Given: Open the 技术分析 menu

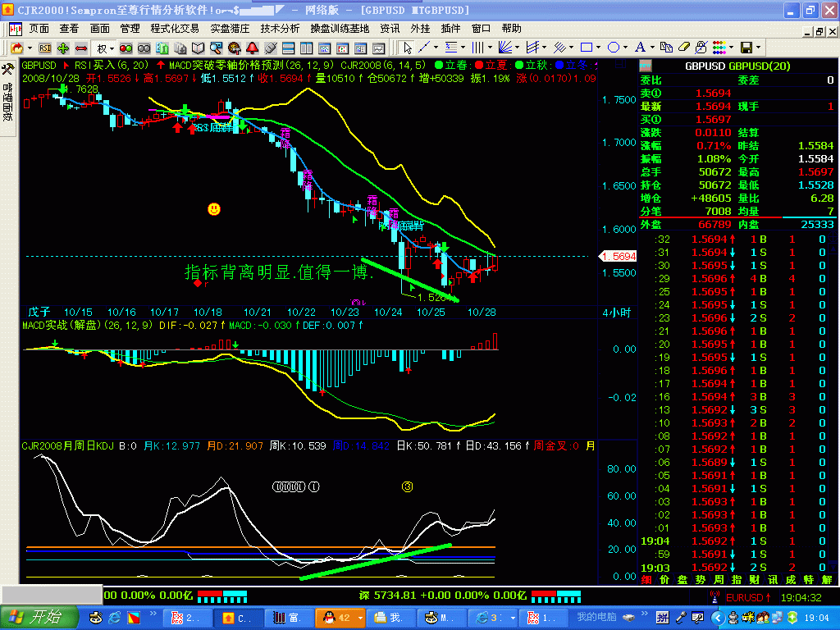Looking at the screenshot, I should [280, 28].
